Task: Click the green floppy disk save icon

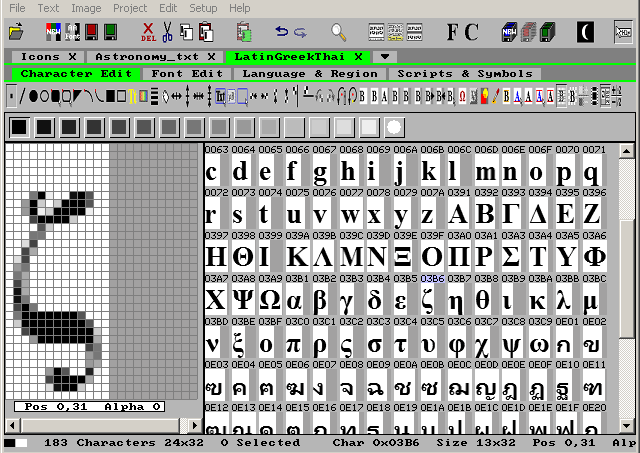Action: [110, 32]
